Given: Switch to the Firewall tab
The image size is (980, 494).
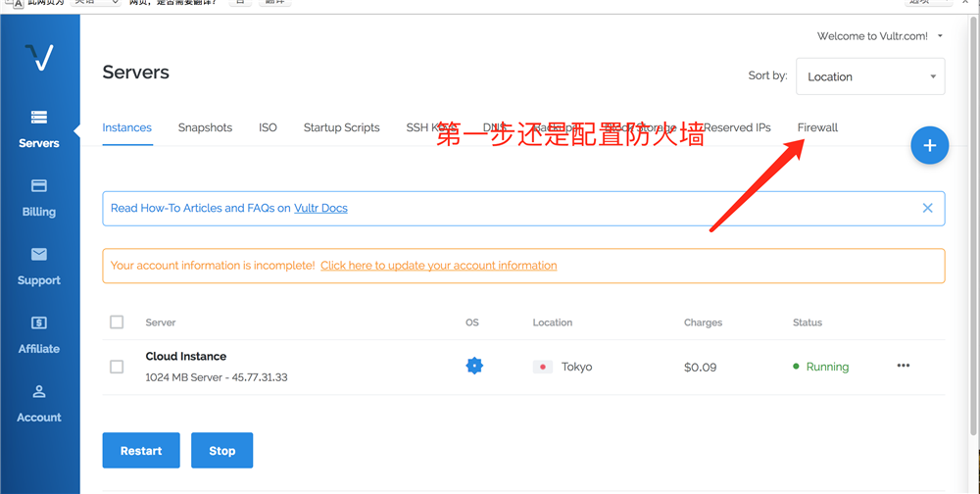Looking at the screenshot, I should click(x=817, y=127).
